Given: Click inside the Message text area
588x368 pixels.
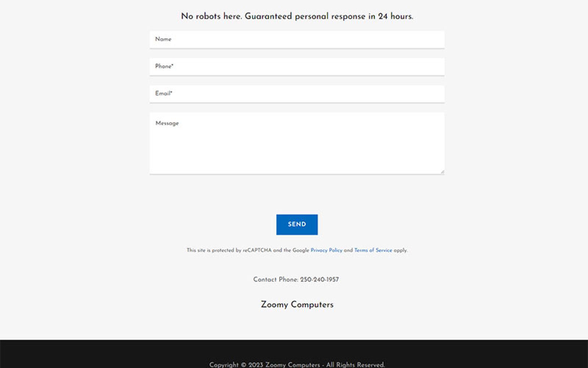Looking at the screenshot, I should [x=297, y=144].
